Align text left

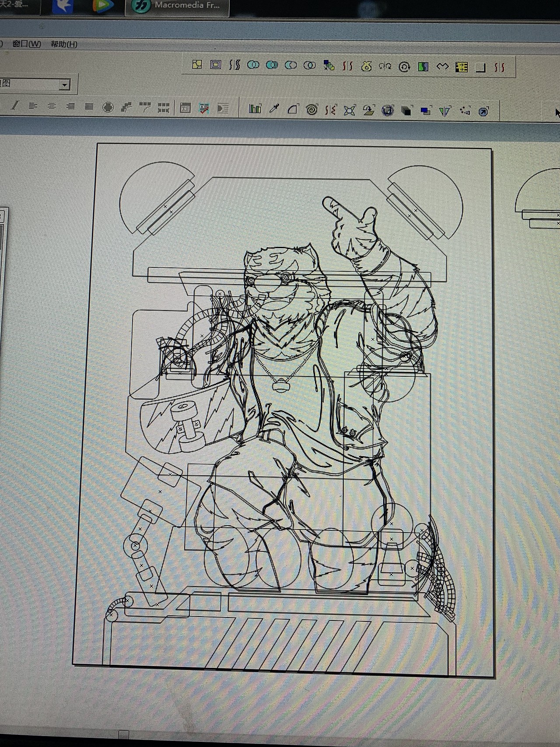click(33, 106)
